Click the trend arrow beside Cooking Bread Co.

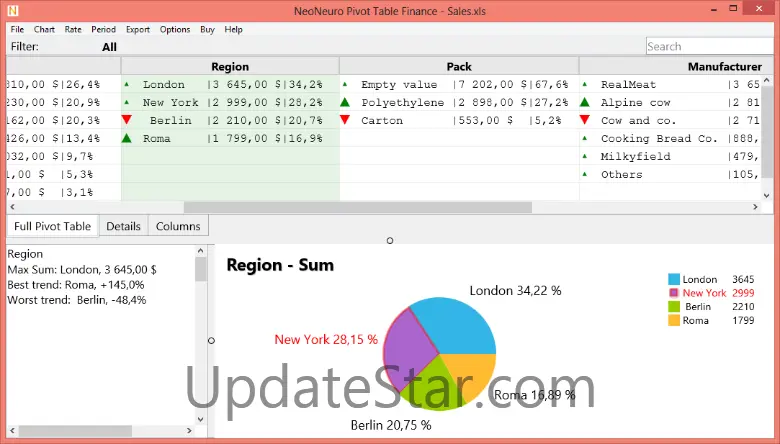coord(585,138)
